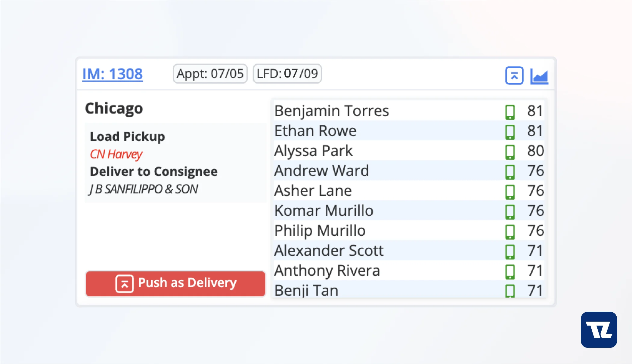This screenshot has width=632, height=364.
Task: Click the phone icon next to Komar Murillo
Action: pyautogui.click(x=510, y=212)
